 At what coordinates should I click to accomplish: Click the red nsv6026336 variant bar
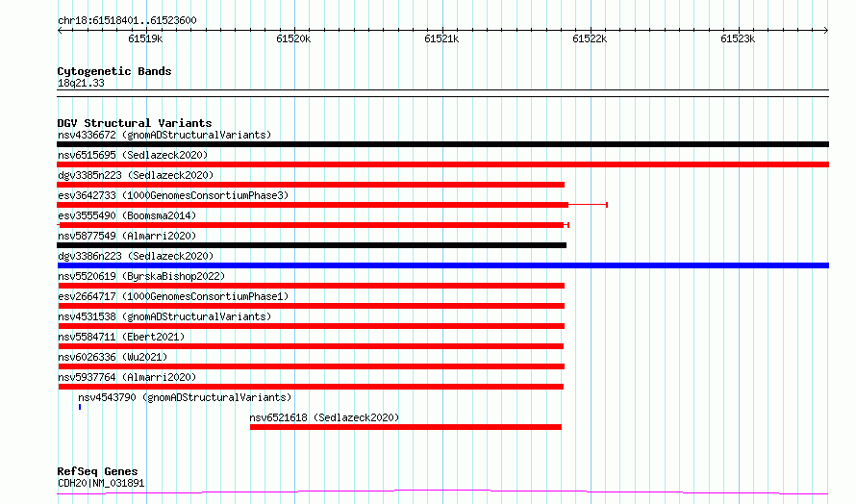pyautogui.click(x=312, y=366)
